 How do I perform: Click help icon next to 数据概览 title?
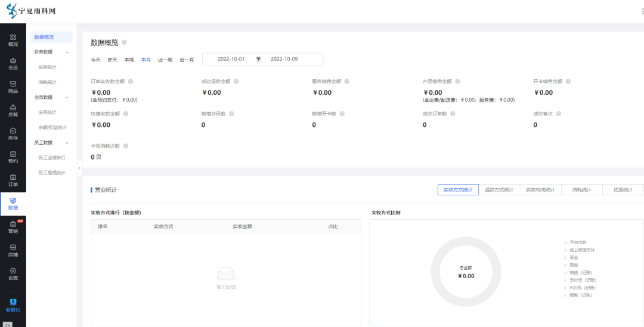tap(125, 42)
